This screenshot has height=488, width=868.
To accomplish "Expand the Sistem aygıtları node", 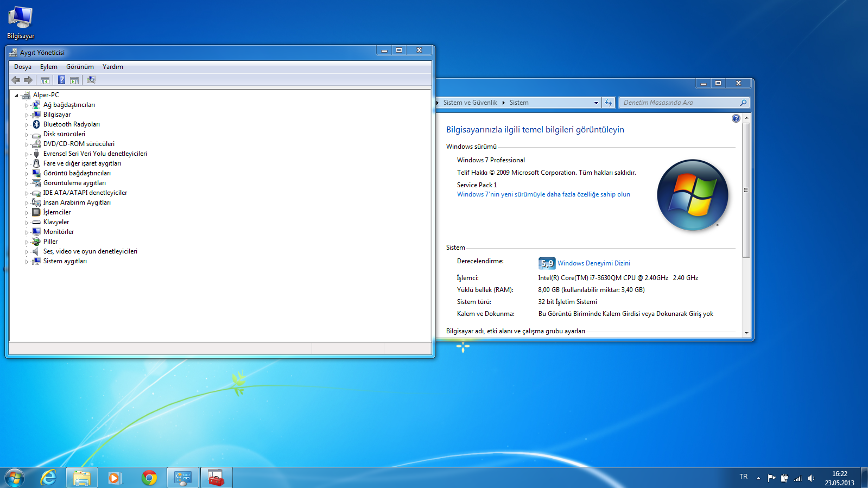I will pos(27,262).
